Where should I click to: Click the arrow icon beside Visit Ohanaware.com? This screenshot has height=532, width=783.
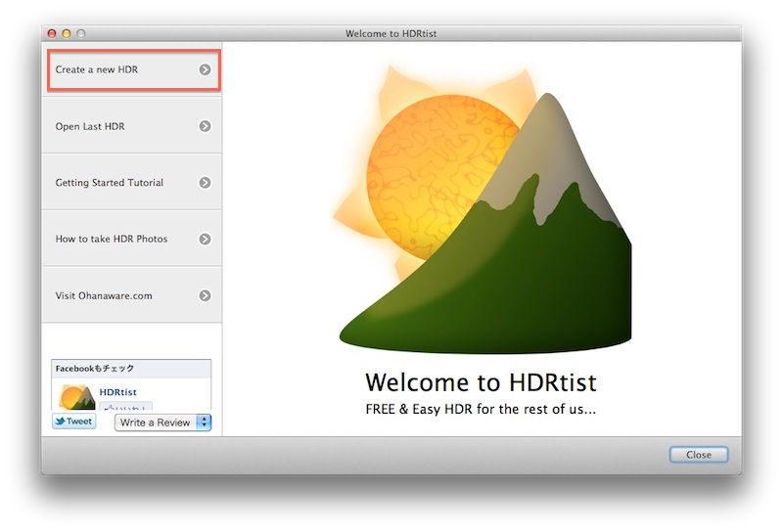205,295
